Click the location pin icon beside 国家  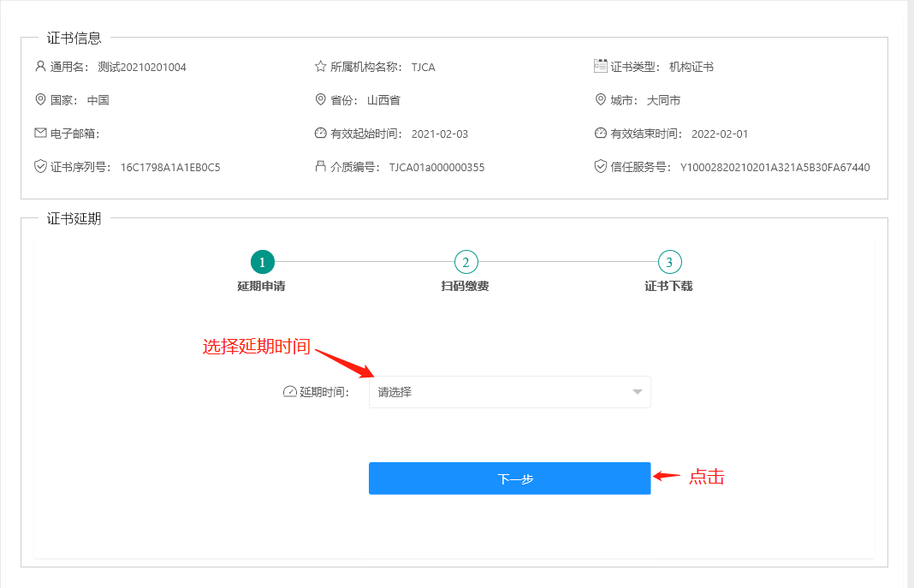click(40, 99)
